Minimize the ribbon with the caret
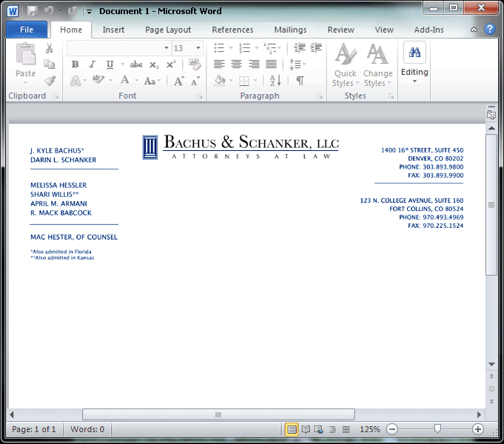504x444 pixels. point(474,30)
